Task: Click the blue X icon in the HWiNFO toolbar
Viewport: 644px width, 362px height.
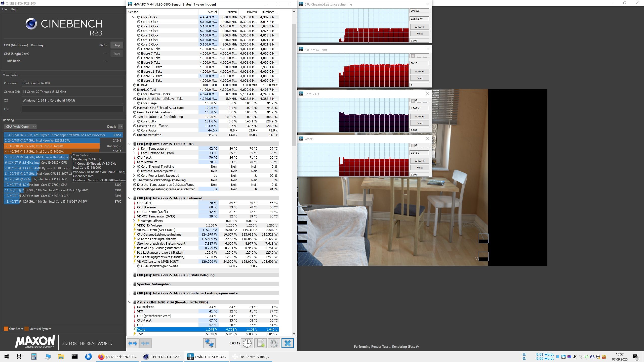Action: 288,343
